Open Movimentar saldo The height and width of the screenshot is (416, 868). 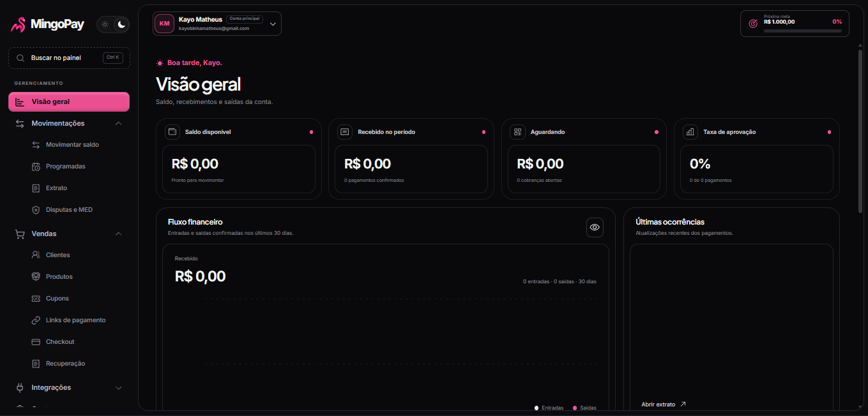point(72,145)
